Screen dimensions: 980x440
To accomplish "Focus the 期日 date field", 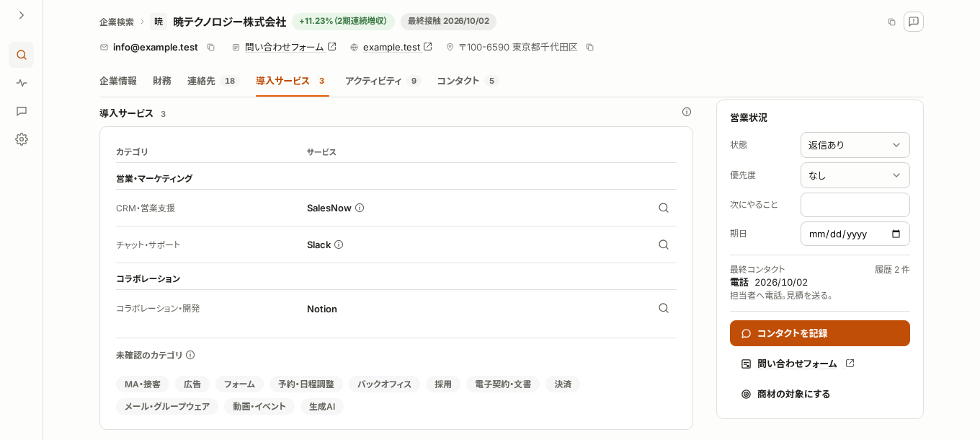I will [x=855, y=234].
